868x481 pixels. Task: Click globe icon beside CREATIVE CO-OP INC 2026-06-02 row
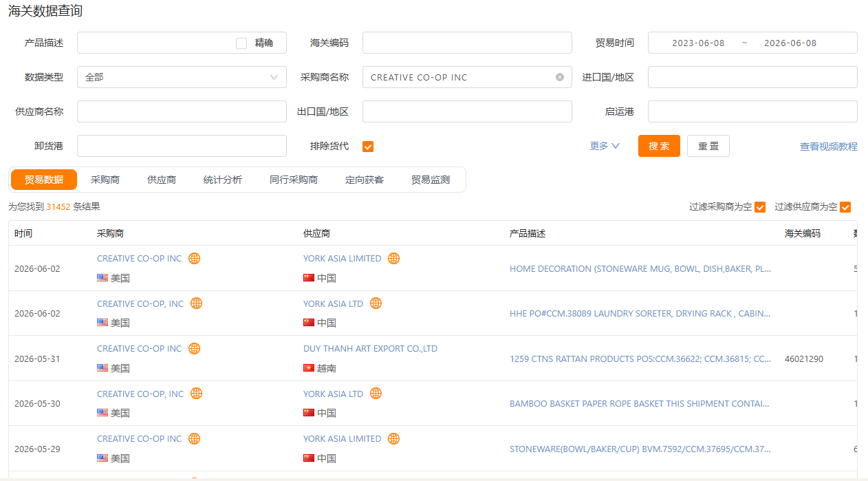(x=195, y=258)
